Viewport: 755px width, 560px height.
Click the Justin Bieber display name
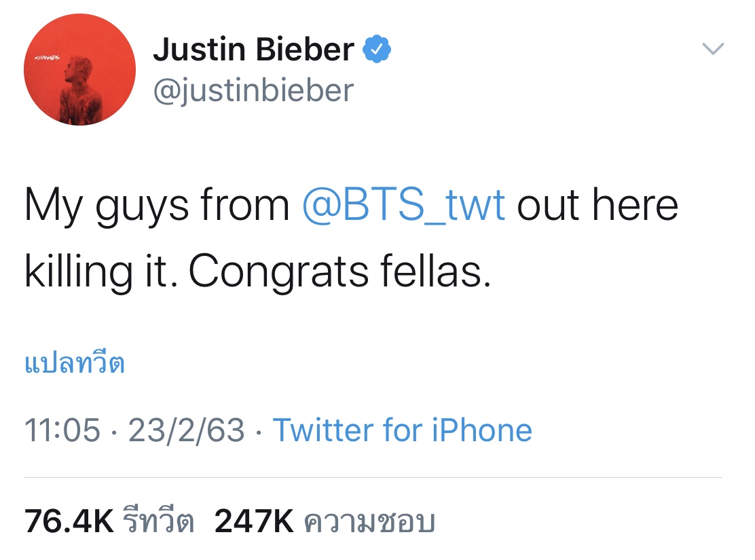[253, 50]
